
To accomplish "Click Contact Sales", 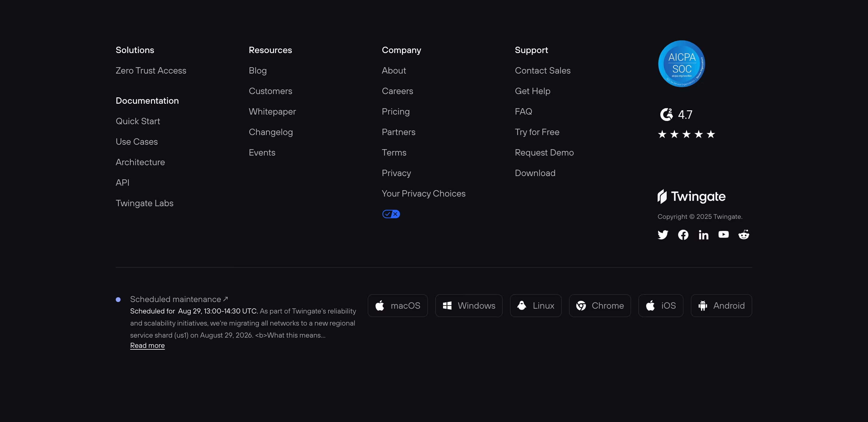I will (x=542, y=71).
